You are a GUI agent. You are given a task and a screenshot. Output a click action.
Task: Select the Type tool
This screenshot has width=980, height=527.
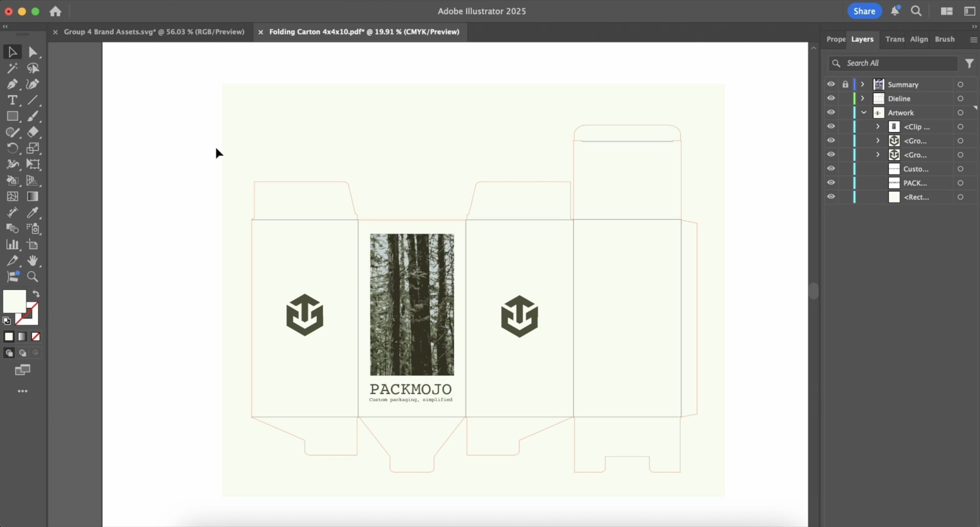[x=12, y=100]
